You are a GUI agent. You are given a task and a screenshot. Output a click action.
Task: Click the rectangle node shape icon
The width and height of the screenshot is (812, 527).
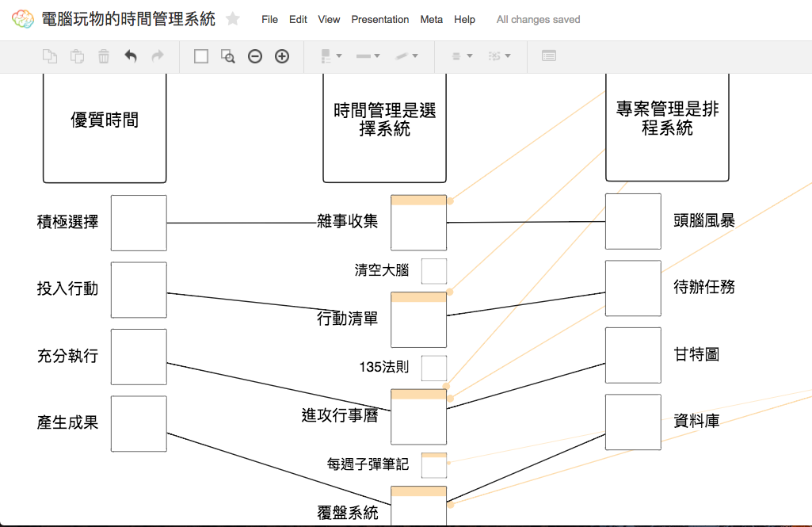pos(200,56)
